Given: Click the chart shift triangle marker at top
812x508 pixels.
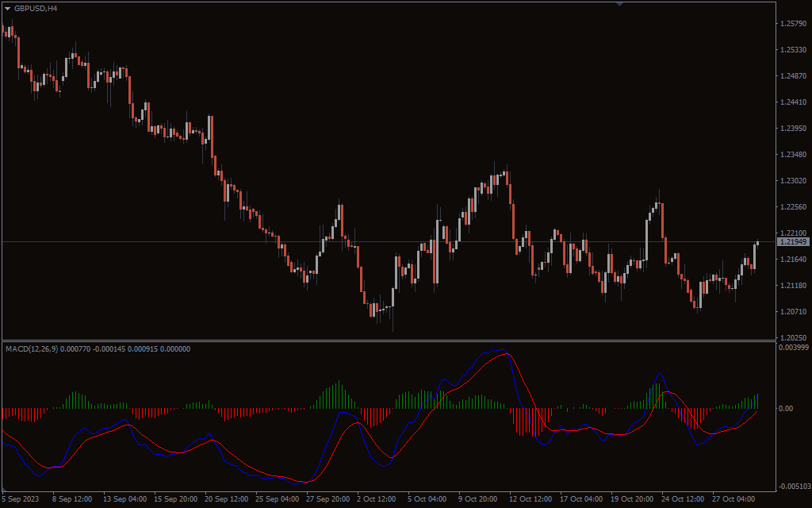Looking at the screenshot, I should point(619,4).
